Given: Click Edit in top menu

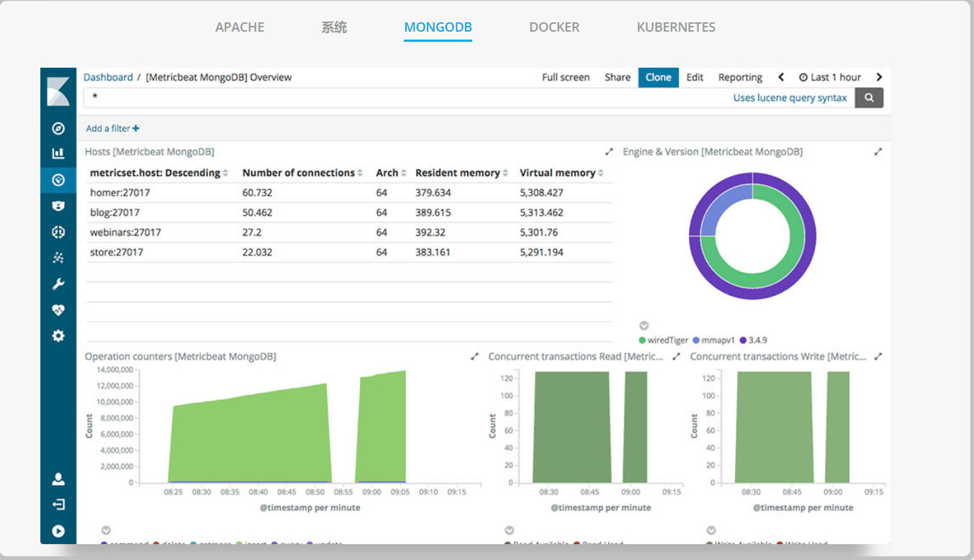Looking at the screenshot, I should (695, 77).
